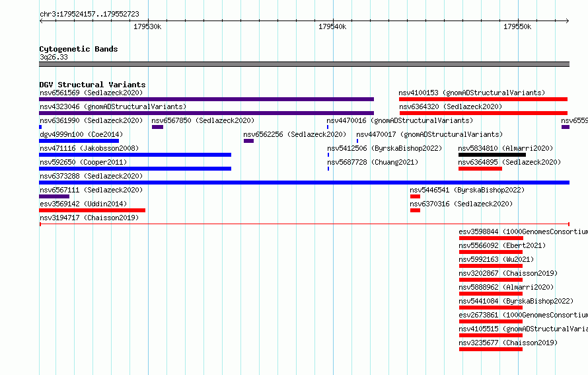Select the esv3569142 (Uddin2014) label
This screenshot has width=588, height=375.
83,204
